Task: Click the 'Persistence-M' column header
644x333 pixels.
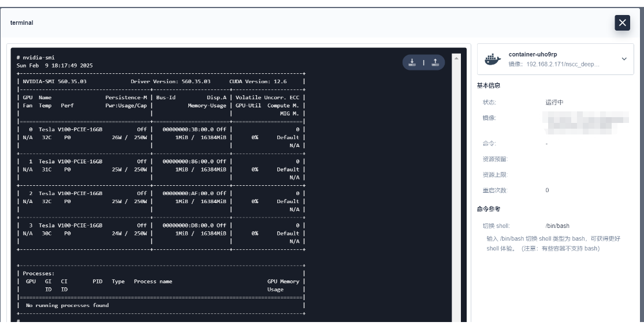Action: 126,98
